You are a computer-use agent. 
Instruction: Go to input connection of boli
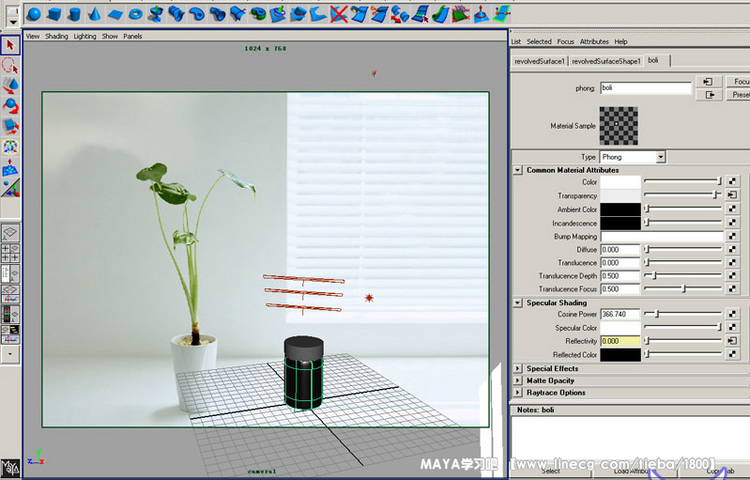[708, 82]
